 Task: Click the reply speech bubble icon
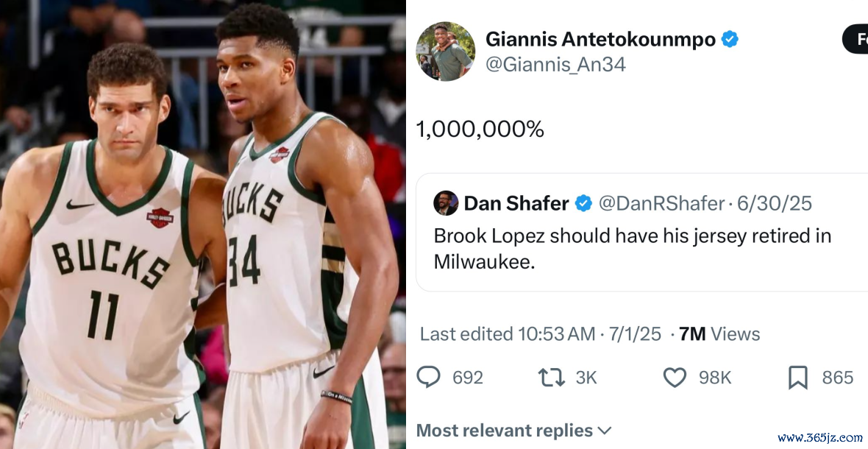[428, 378]
